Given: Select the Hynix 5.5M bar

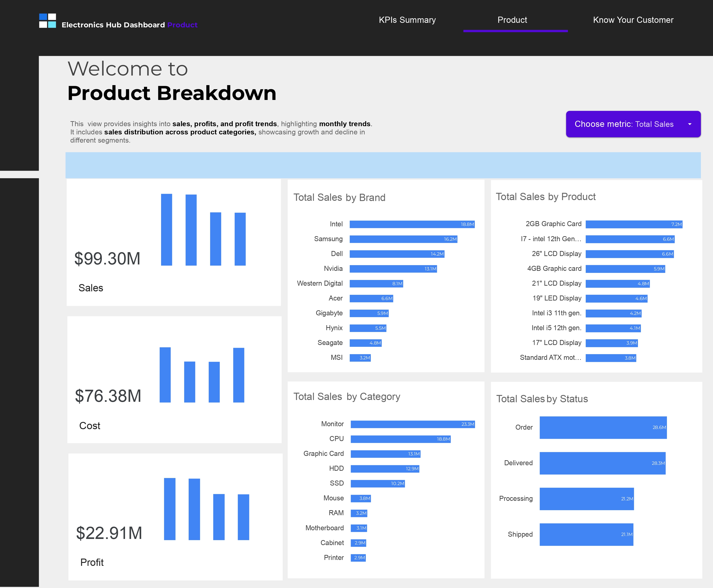Looking at the screenshot, I should coord(368,328).
